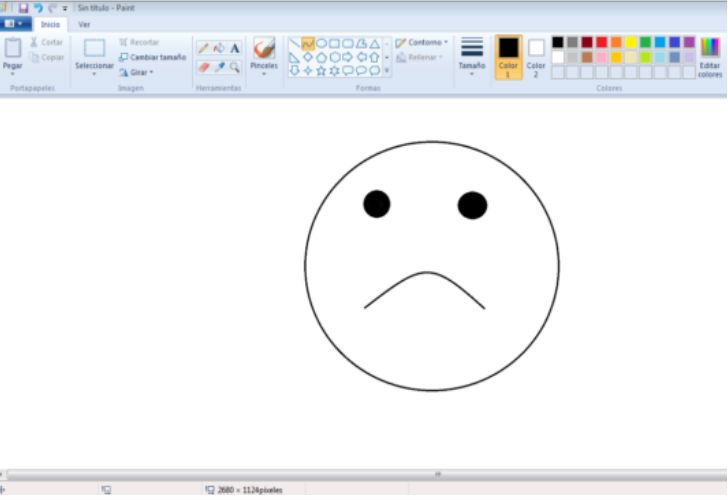Click the 2680 × 1124 píxeles status text
This screenshot has height=500, width=728.
click(x=250, y=490)
